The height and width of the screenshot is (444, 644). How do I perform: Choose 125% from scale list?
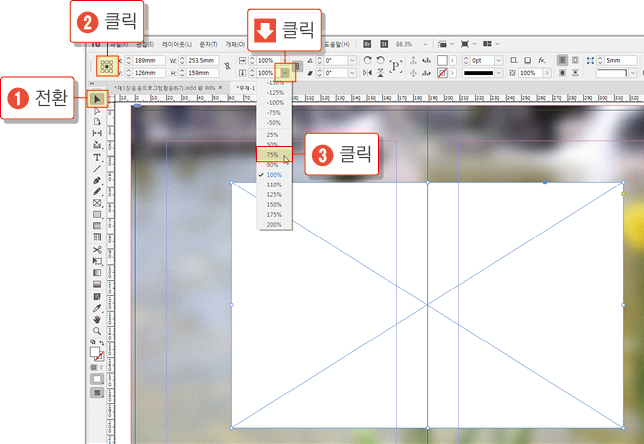274,195
